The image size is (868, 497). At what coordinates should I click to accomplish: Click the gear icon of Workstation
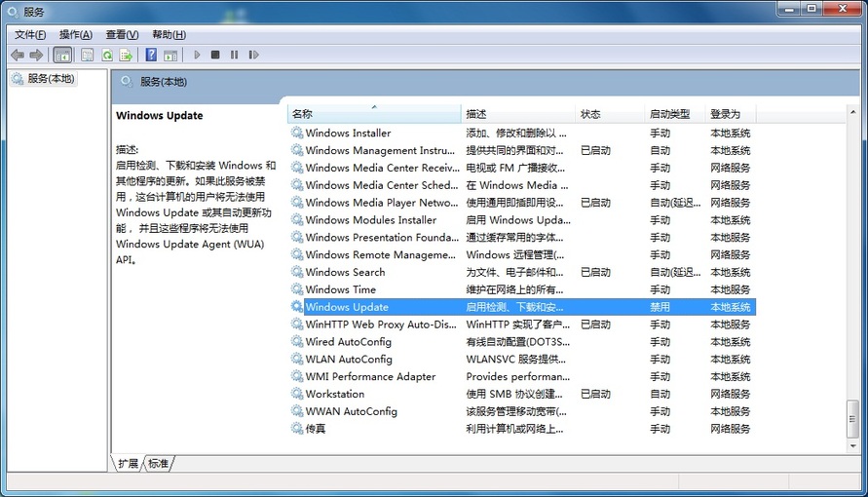297,394
